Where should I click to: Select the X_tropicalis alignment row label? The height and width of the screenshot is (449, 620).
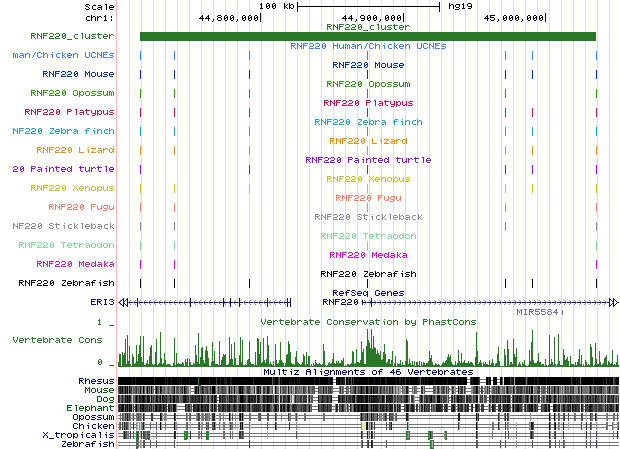(x=78, y=435)
